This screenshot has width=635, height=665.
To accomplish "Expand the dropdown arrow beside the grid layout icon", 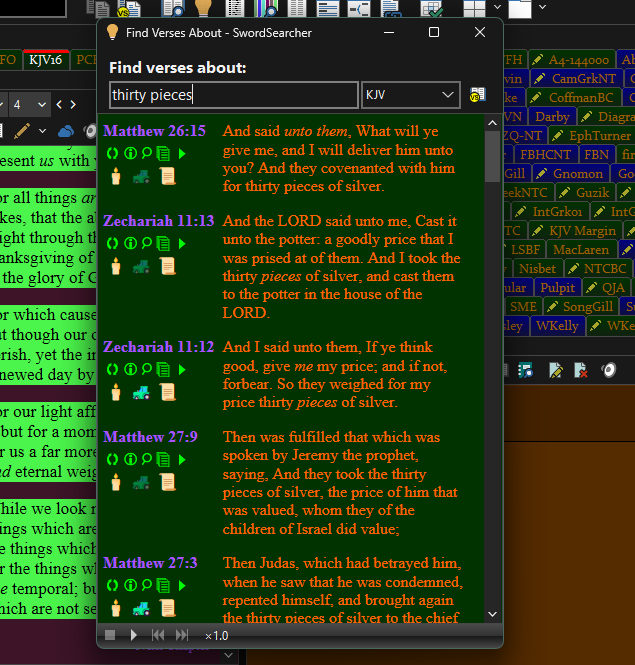I will pos(498,7).
